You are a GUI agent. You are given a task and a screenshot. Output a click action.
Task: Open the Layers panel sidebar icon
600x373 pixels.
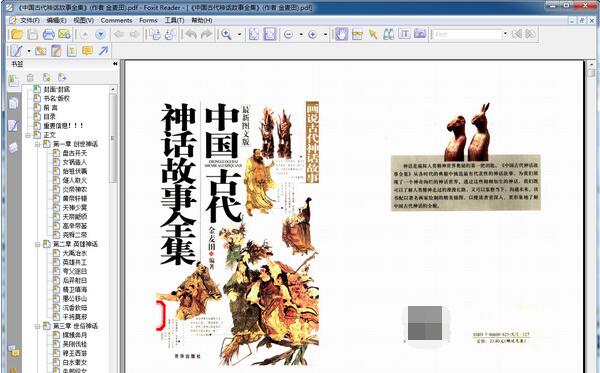pos(13,147)
